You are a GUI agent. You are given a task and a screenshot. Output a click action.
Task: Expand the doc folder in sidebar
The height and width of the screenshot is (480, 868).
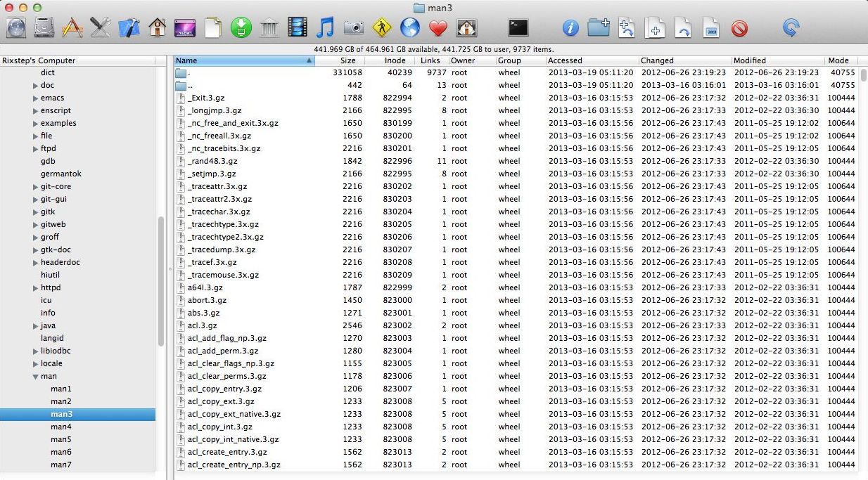pyautogui.click(x=35, y=86)
